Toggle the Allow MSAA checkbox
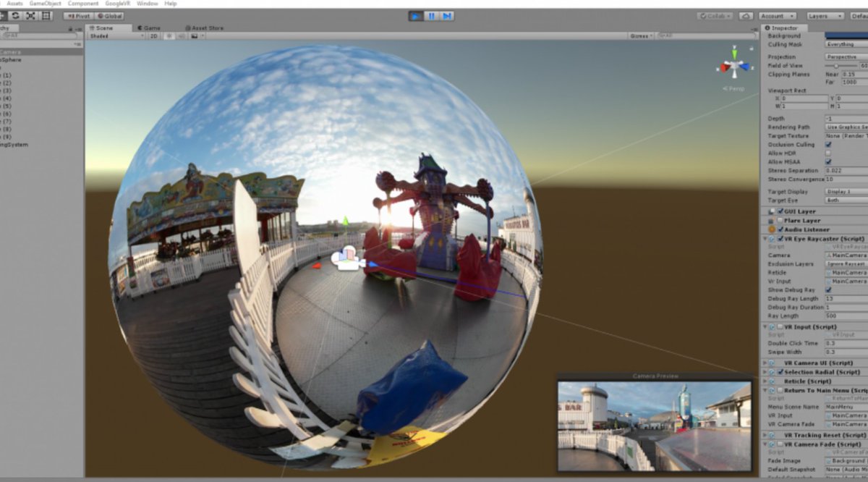This screenshot has height=482, width=868. pos(828,161)
